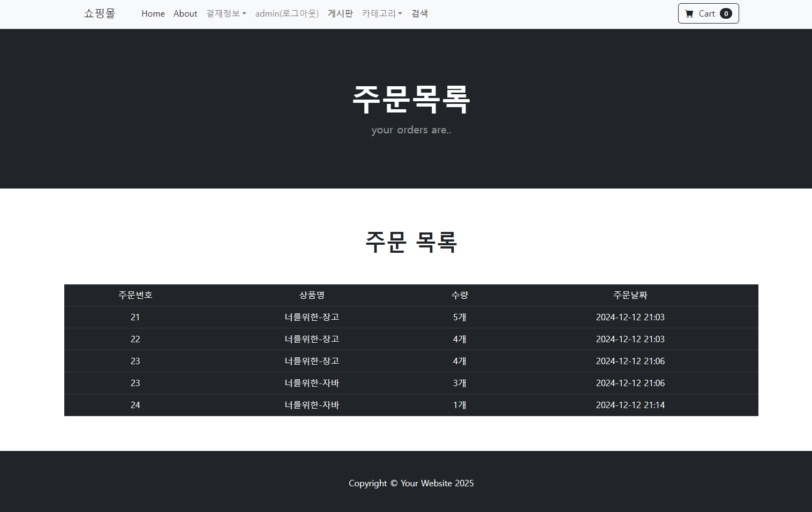Click the 주문날짜 column header
This screenshot has height=512, width=812.
coord(630,295)
